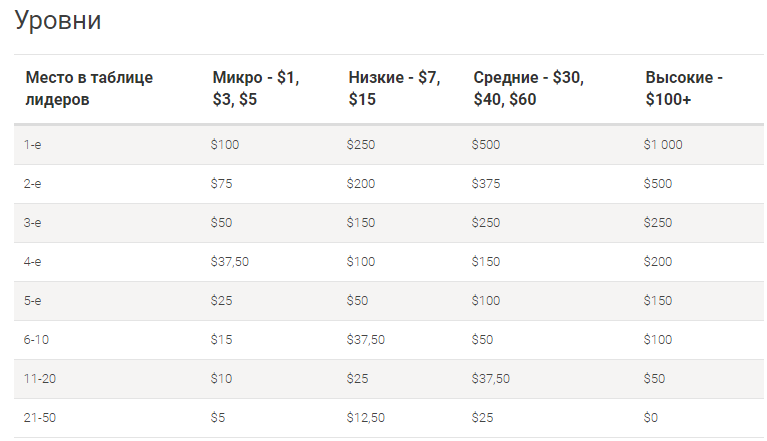Click the "11-20" places row label
767x441 pixels.
pyautogui.click(x=39, y=379)
